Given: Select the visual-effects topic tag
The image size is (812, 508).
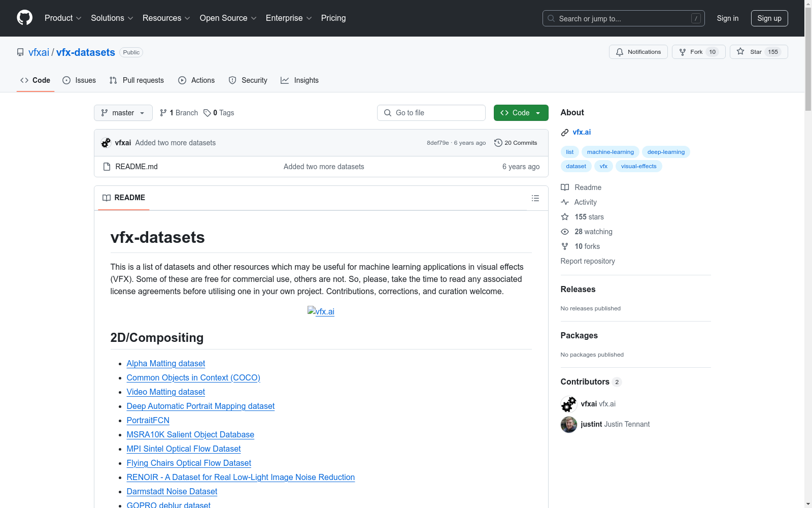Looking at the screenshot, I should coord(638,166).
